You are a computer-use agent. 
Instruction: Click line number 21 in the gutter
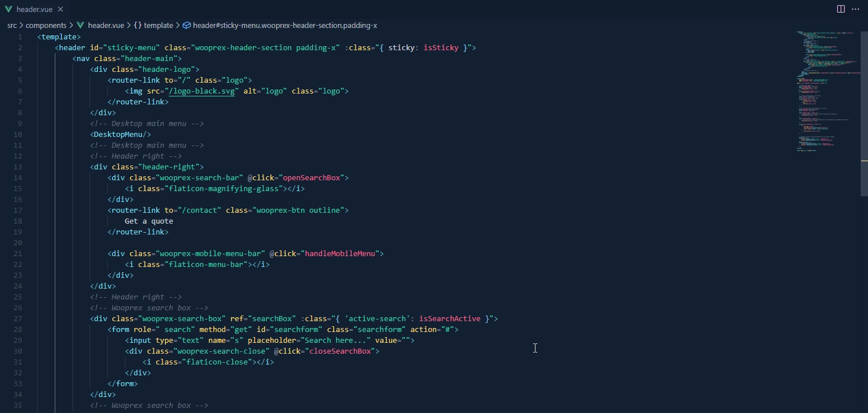pos(17,253)
